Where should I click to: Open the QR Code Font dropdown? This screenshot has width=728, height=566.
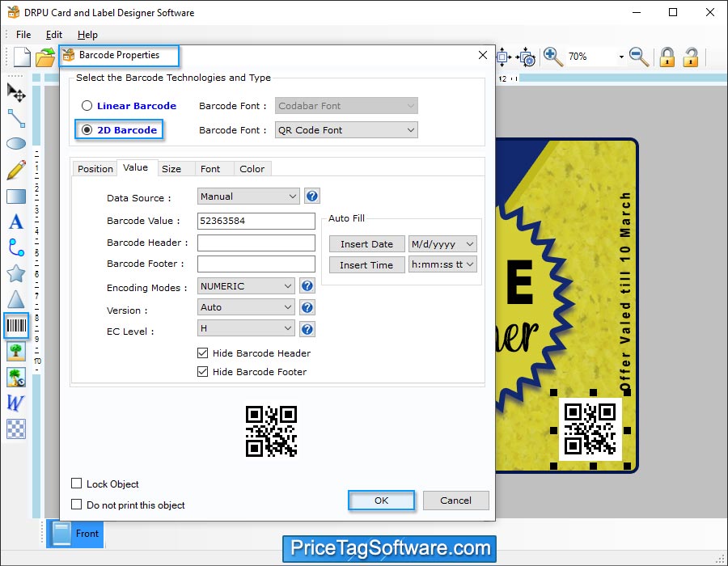346,130
